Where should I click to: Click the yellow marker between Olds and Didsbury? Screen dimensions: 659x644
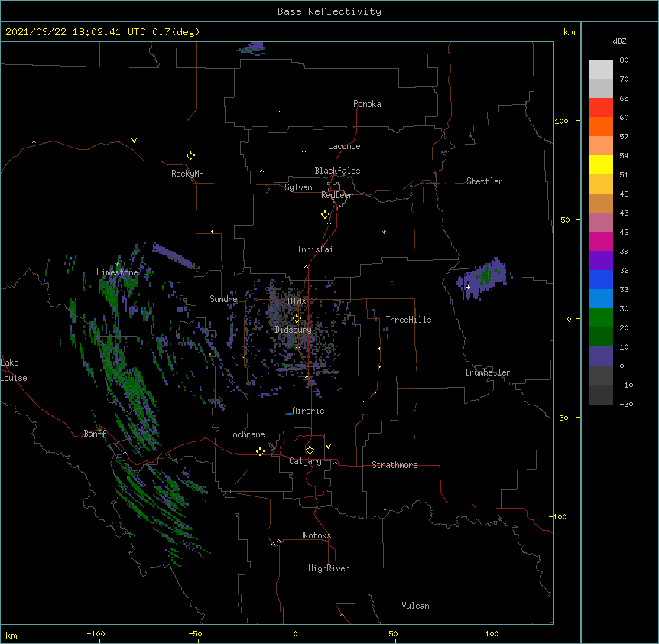(x=297, y=319)
